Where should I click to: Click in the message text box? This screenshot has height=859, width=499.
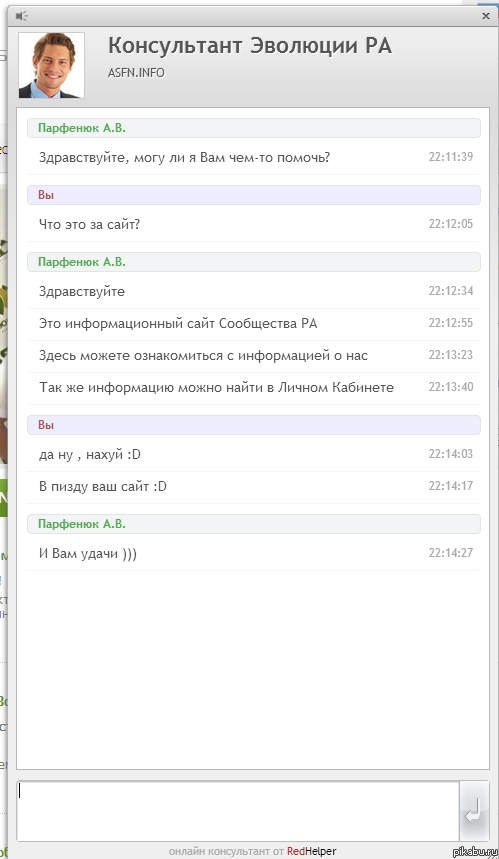tap(238, 811)
